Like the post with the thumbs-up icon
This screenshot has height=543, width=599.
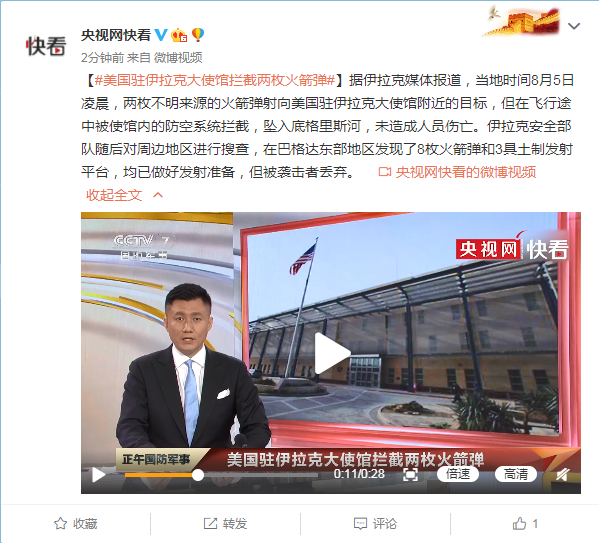(525, 524)
